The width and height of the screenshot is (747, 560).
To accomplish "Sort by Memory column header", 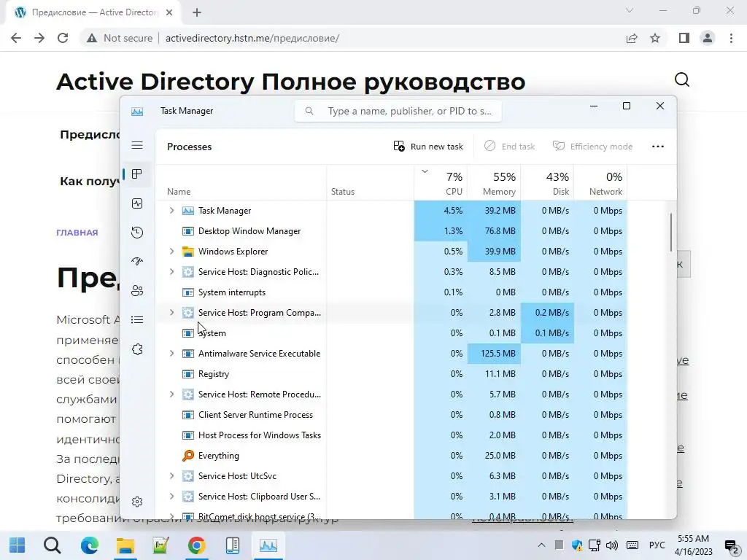I will pos(494,183).
